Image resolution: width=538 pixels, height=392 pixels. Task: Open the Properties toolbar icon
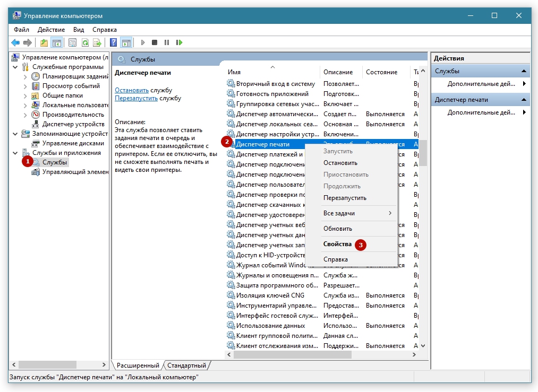point(72,42)
